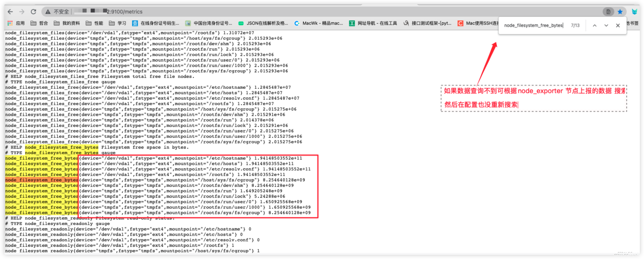Bookmark this page with the star icon
The height and width of the screenshot is (259, 644).
tap(620, 11)
